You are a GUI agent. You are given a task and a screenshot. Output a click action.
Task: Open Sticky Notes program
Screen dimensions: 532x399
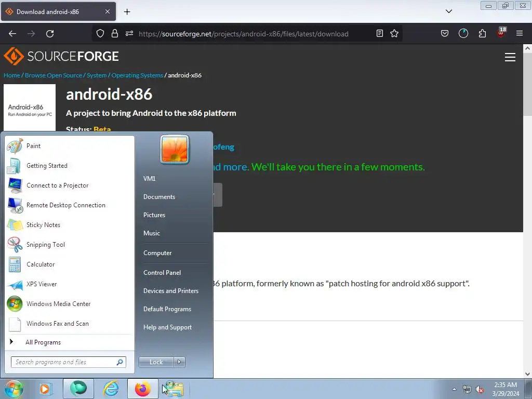(69, 224)
